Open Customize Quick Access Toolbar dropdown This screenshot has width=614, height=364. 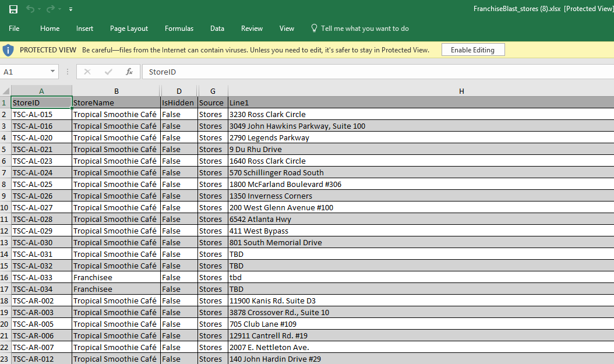click(70, 9)
